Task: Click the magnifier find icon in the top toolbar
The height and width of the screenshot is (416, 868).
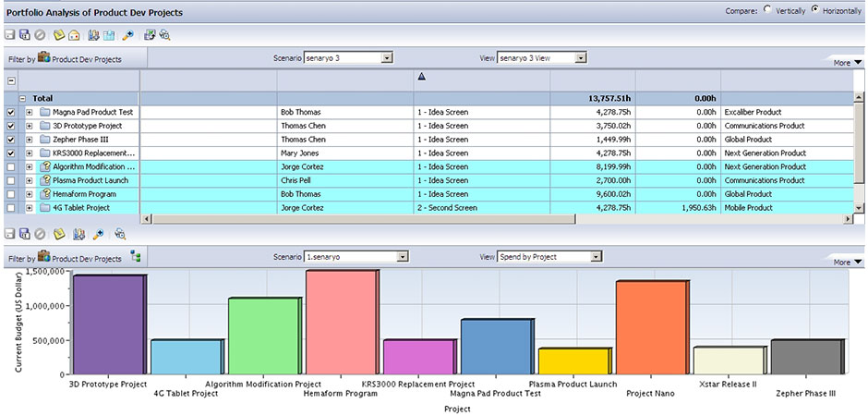Action: click(x=127, y=35)
